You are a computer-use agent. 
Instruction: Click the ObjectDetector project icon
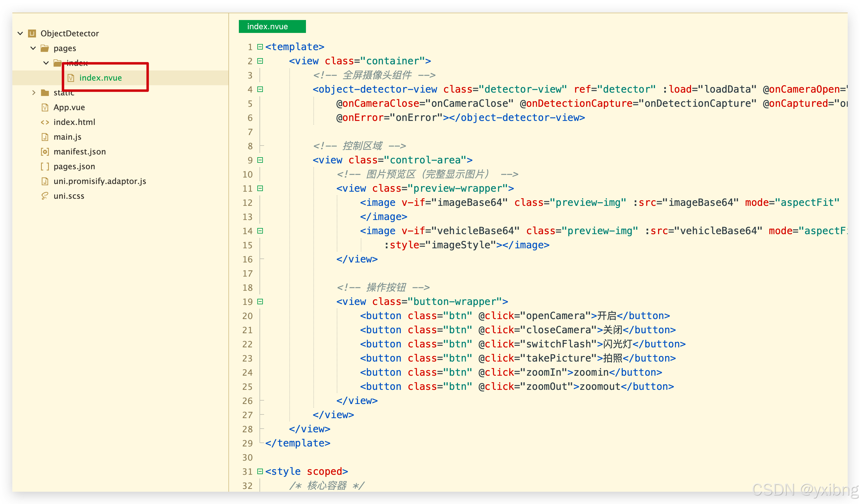32,33
